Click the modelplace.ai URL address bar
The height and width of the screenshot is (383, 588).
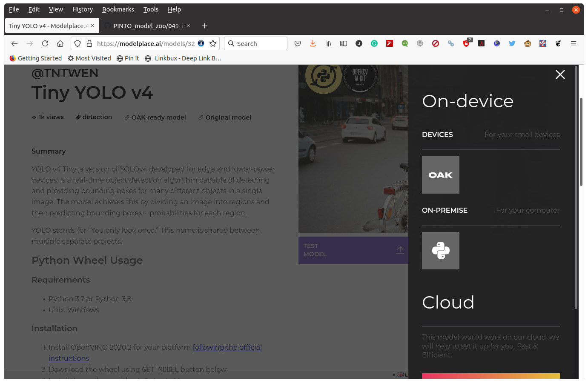pyautogui.click(x=146, y=43)
